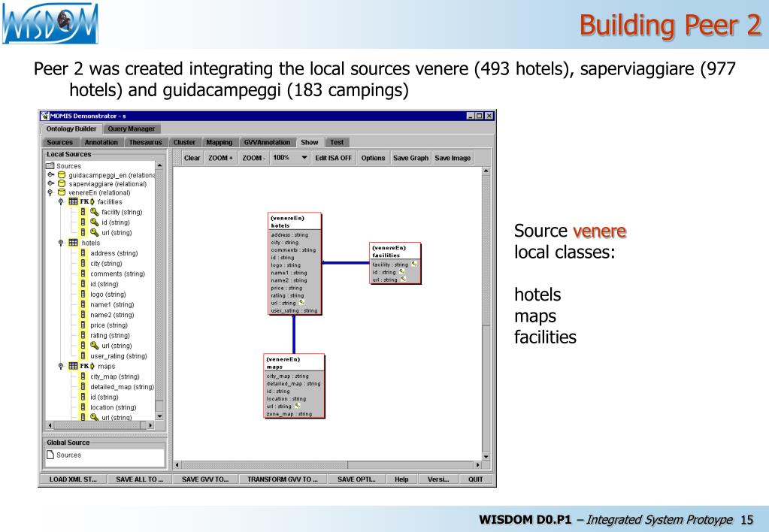
Task: Click the Save Graph button
Action: click(410, 158)
